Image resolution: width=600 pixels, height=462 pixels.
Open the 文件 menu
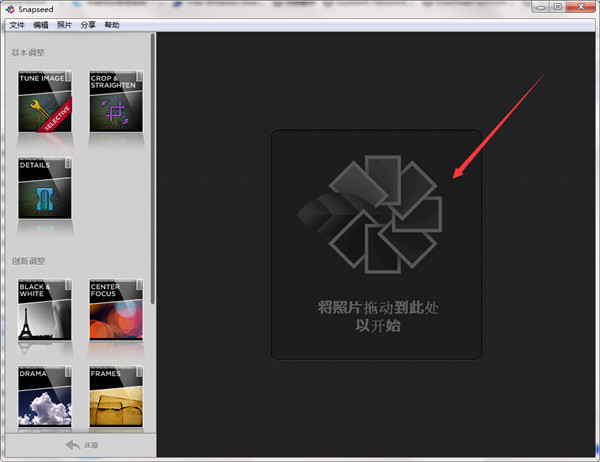(x=16, y=23)
